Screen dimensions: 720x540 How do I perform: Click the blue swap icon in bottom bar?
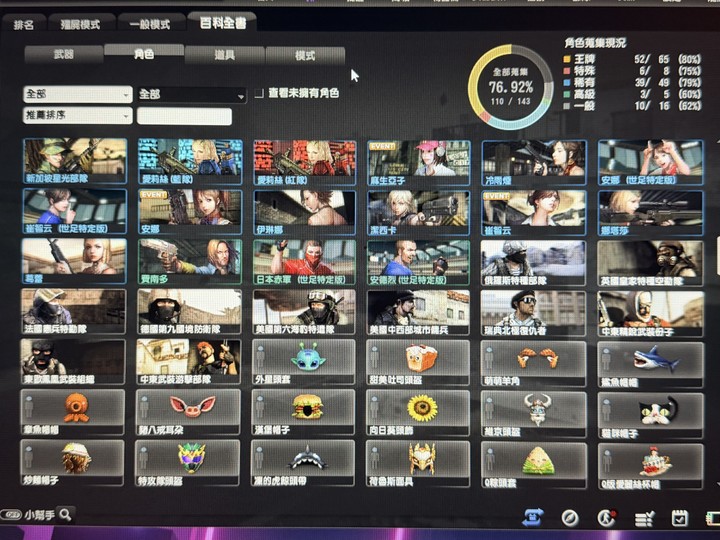[533, 517]
